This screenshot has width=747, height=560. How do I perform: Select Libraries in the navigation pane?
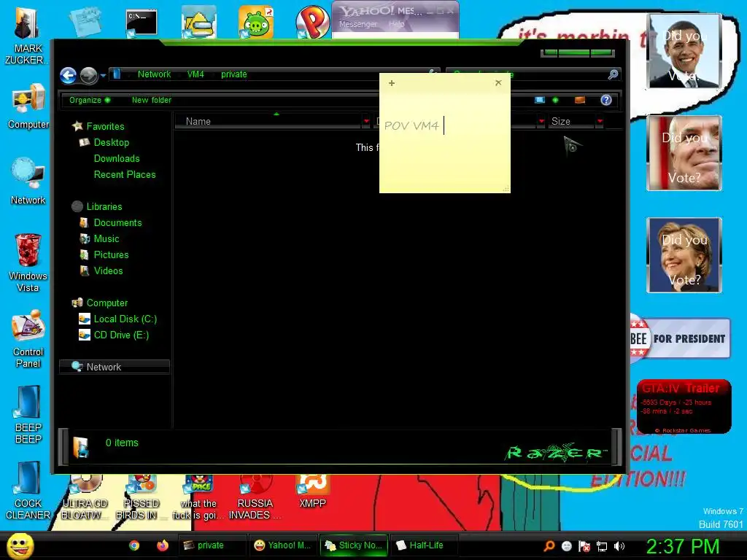coord(104,206)
